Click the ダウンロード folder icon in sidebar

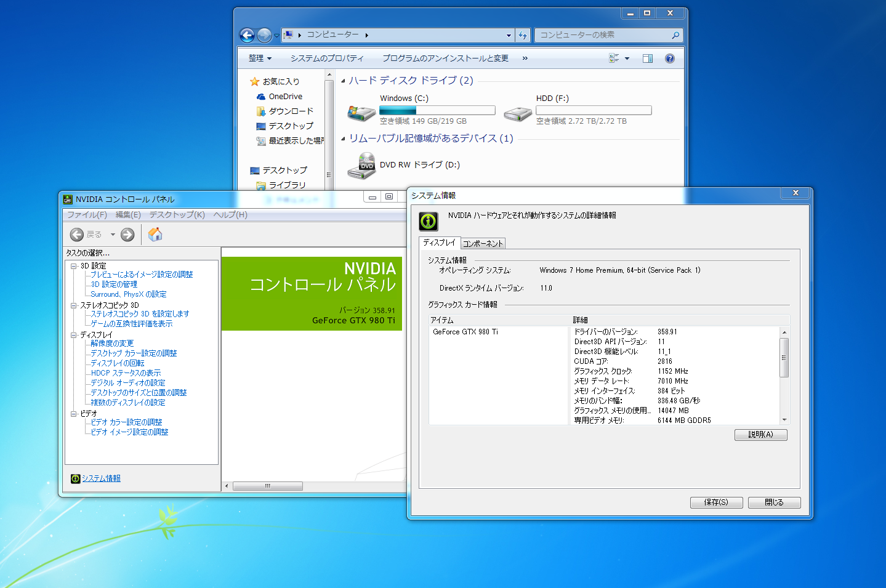pos(261,111)
